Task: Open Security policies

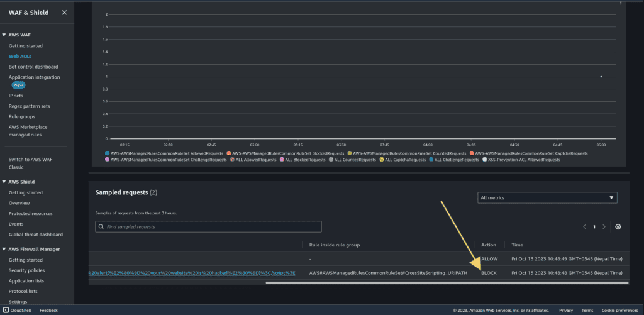Action: click(x=26, y=270)
